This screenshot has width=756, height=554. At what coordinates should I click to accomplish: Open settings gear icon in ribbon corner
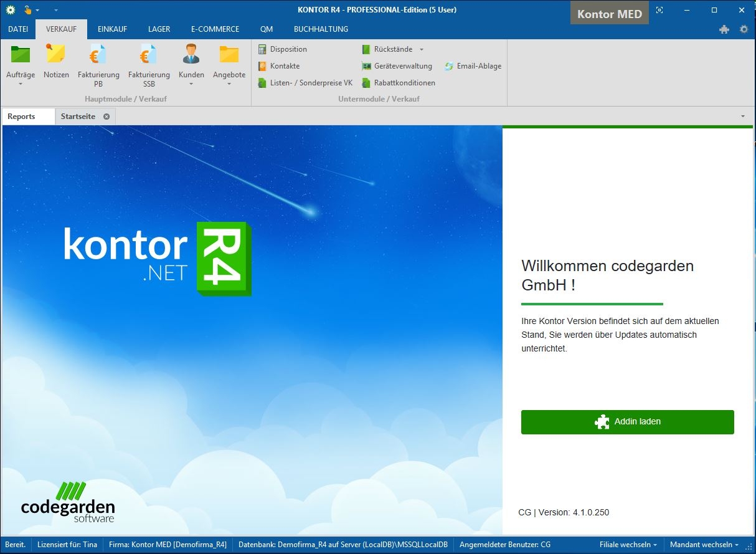(744, 29)
